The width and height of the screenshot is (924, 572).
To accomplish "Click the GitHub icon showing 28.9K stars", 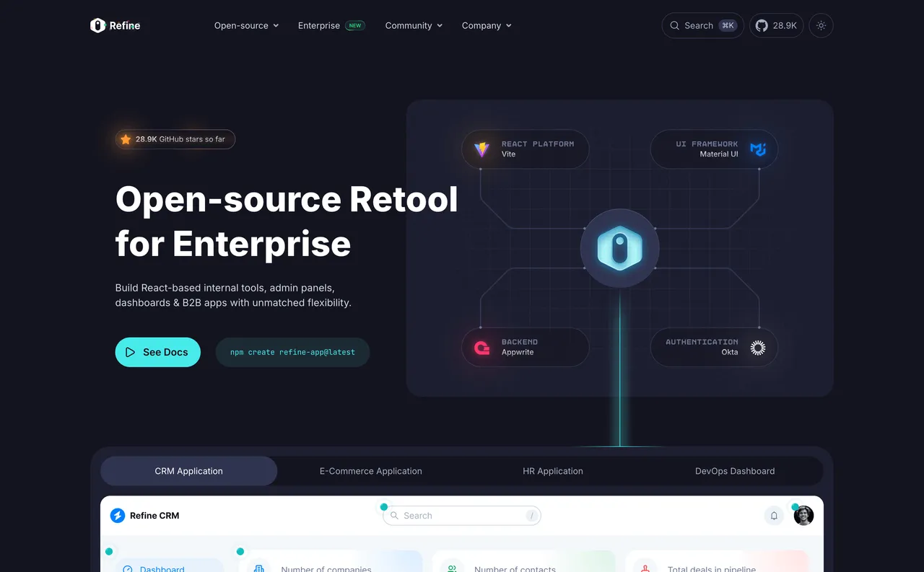I will [x=776, y=25].
